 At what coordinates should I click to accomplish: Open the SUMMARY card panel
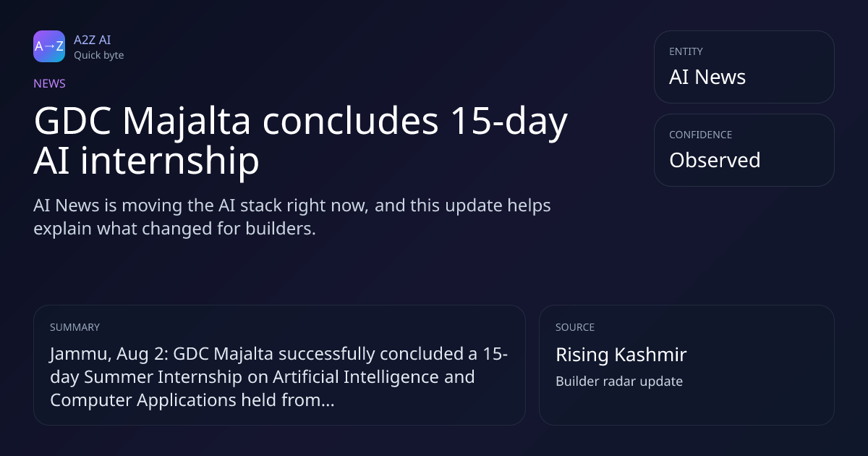(x=279, y=365)
